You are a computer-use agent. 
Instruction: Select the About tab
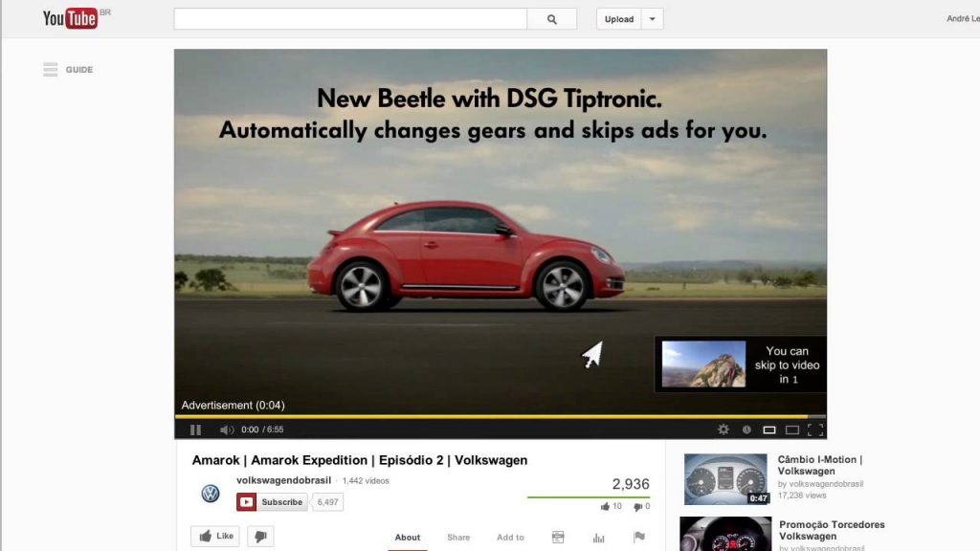click(x=408, y=537)
